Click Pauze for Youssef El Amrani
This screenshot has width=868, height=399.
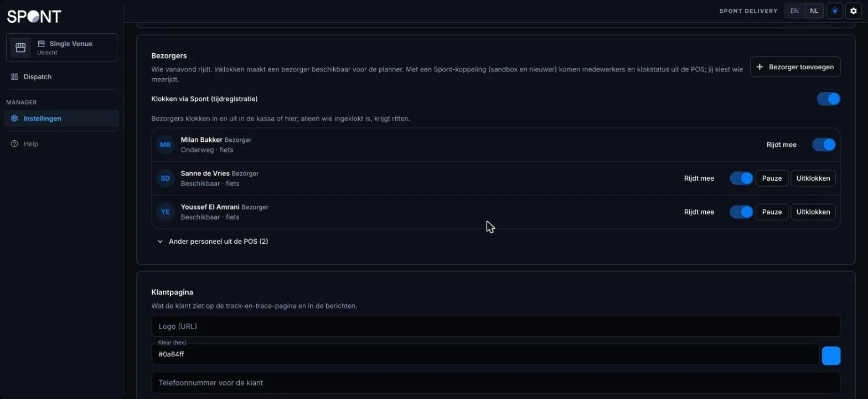pyautogui.click(x=772, y=212)
